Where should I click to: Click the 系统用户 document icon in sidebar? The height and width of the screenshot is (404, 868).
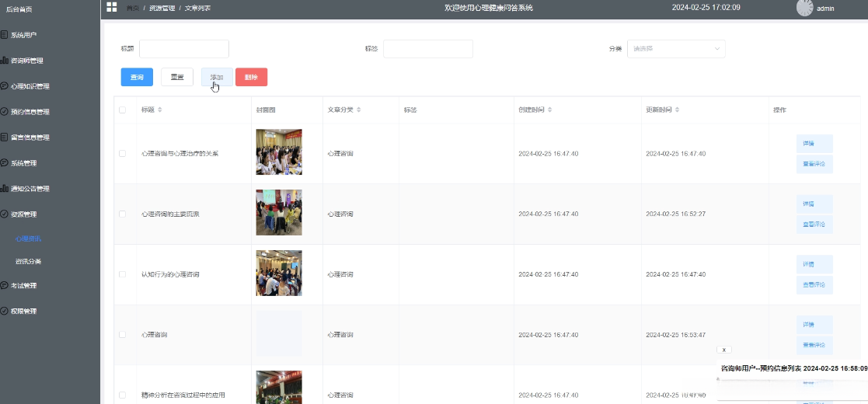(4, 35)
